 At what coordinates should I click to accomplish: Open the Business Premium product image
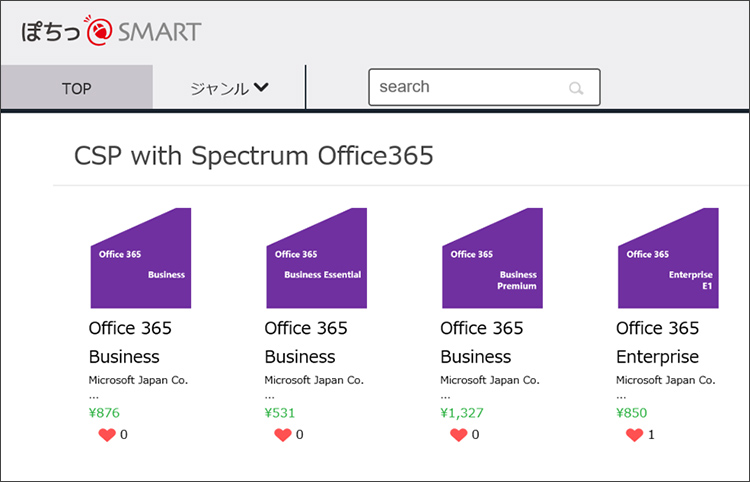492,258
